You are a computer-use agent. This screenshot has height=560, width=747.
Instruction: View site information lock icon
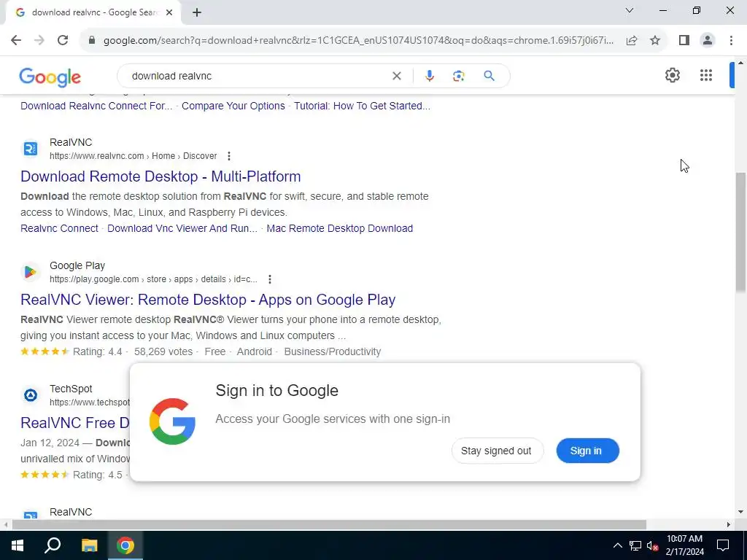pyautogui.click(x=92, y=40)
